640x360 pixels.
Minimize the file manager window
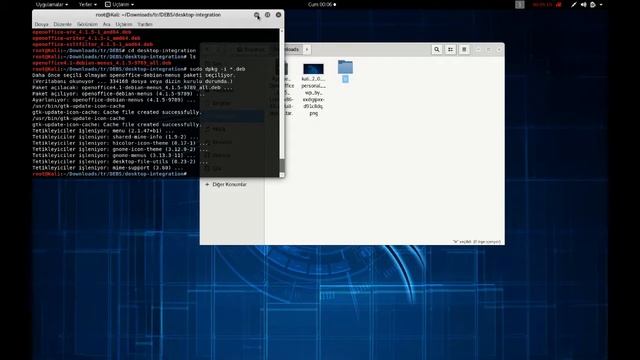(478, 49)
